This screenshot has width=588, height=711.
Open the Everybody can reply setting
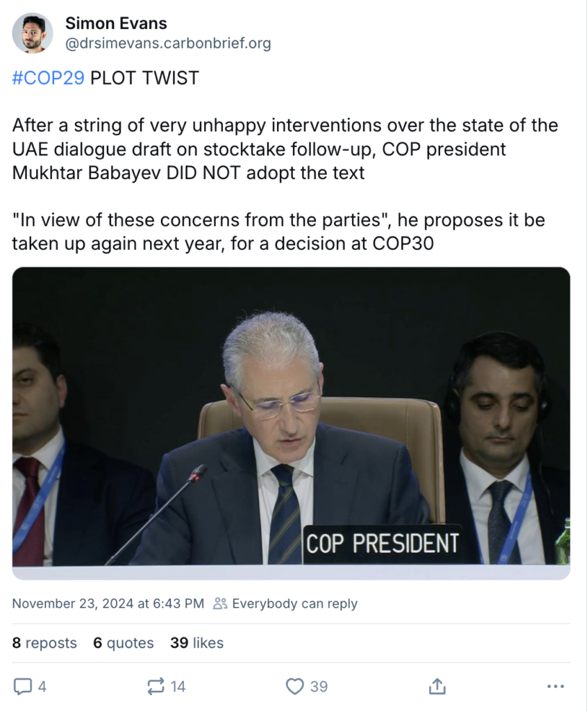(x=295, y=603)
